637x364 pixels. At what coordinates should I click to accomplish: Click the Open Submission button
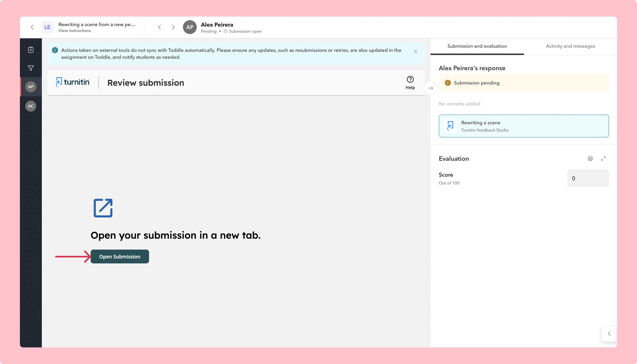click(120, 257)
